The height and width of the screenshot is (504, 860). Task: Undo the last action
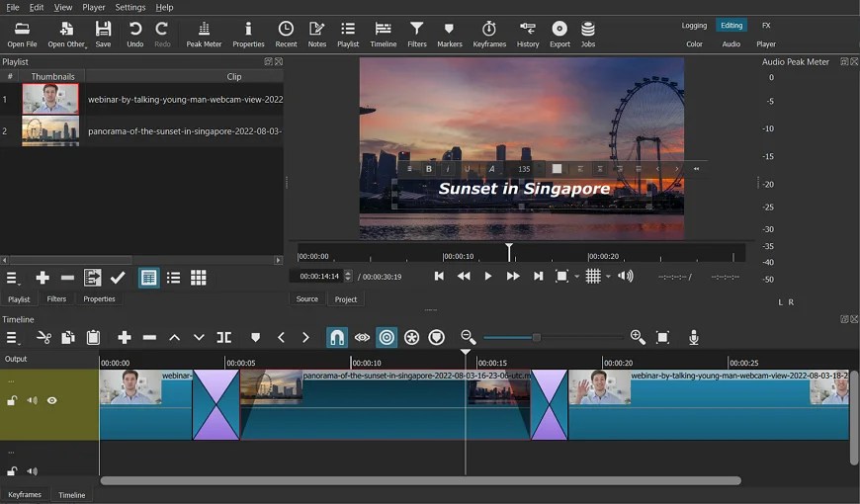(134, 34)
